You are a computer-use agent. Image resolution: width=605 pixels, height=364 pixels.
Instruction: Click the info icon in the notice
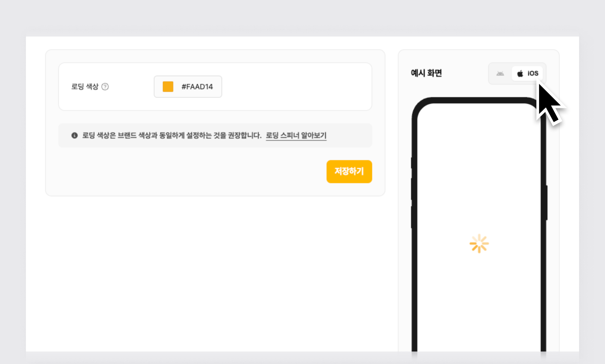[x=75, y=135]
